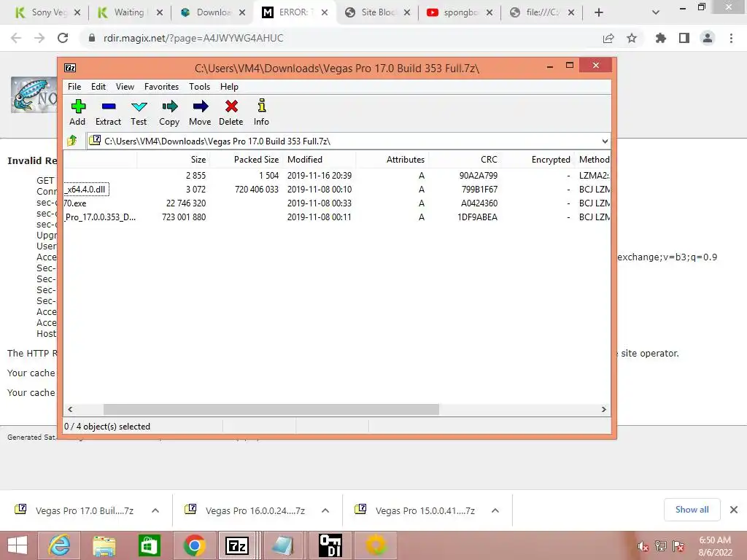Click the Add button in 7-Zip toolbar
Viewport: 747px width, 560px height.
(77, 113)
